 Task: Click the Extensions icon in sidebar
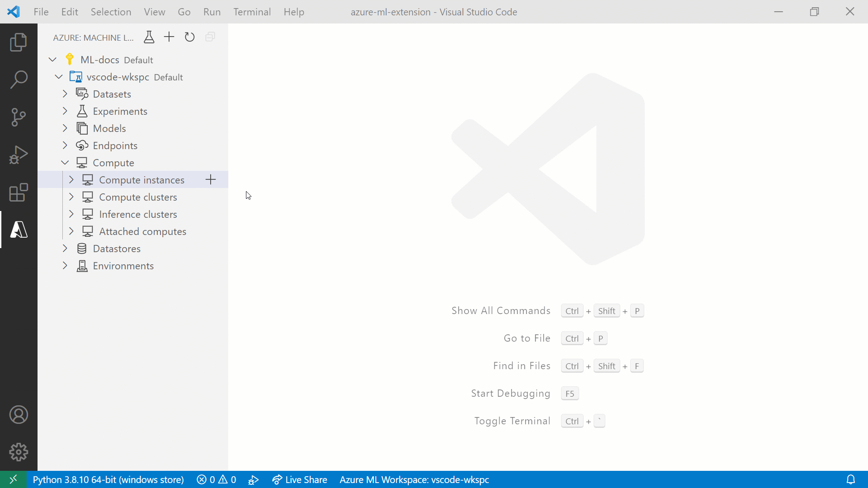coord(19,192)
